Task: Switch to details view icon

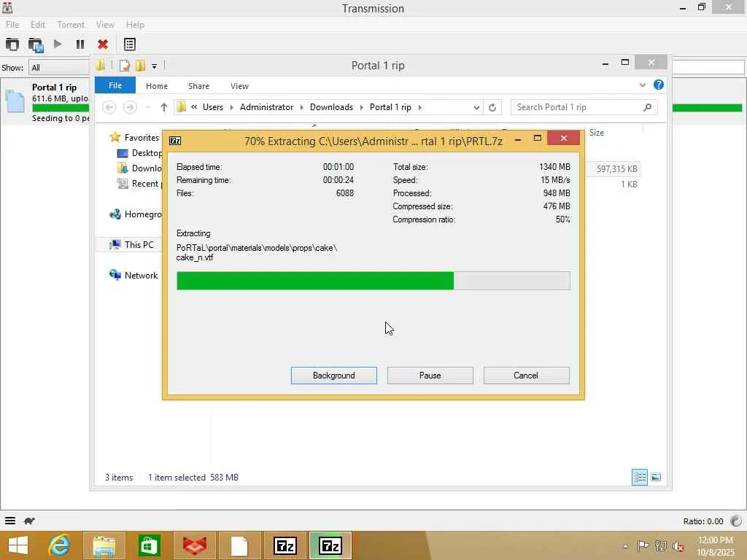Action: tap(639, 477)
